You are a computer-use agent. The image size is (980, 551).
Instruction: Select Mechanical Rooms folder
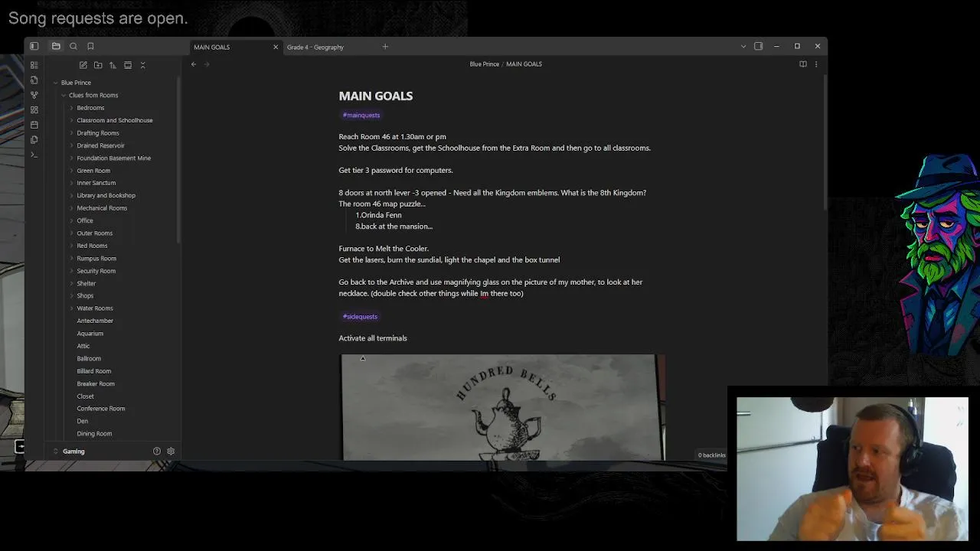pos(102,208)
